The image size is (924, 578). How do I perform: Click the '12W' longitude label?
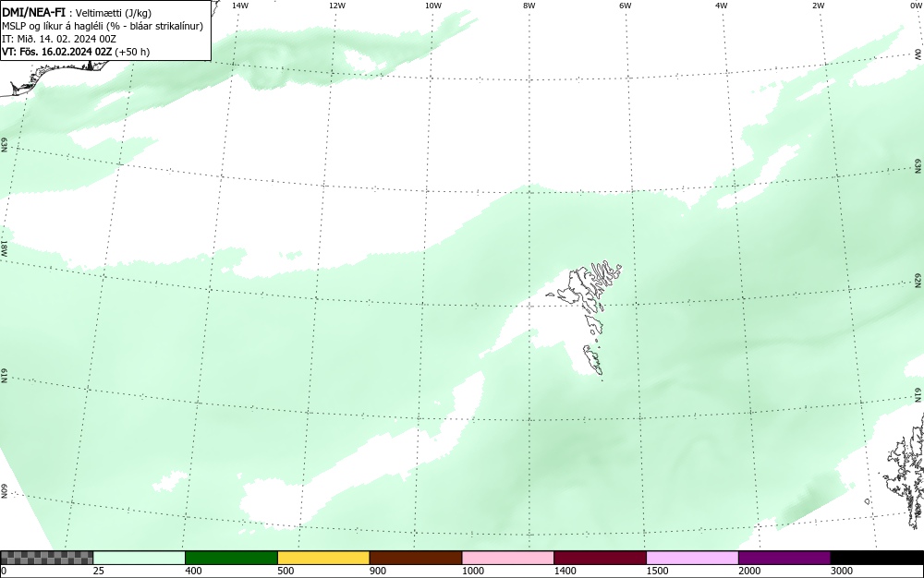[x=337, y=6]
